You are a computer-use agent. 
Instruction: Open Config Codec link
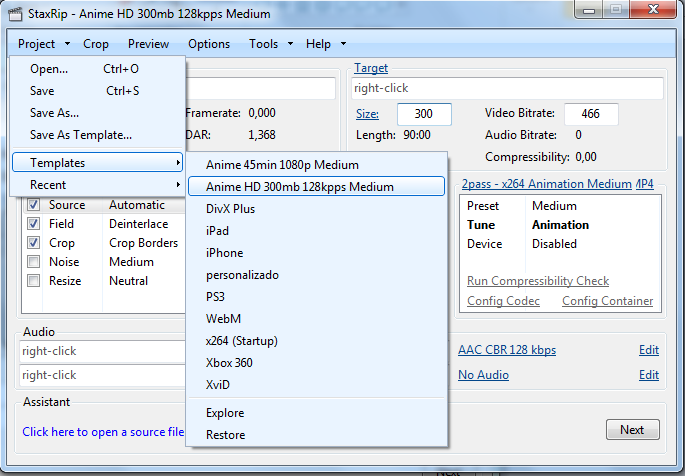click(x=503, y=301)
